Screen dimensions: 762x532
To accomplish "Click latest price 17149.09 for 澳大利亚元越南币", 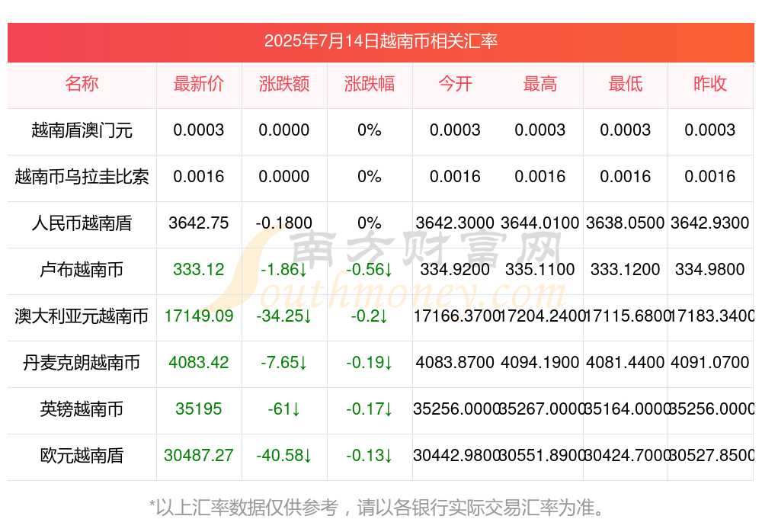I will (199, 316).
